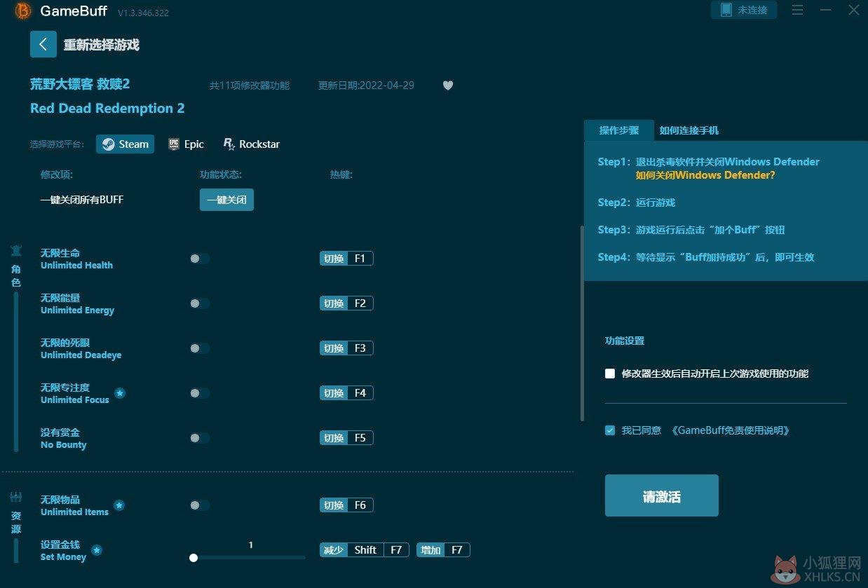The width and height of the screenshot is (868, 588).
Task: Click the 功能设置 heading
Action: (x=625, y=341)
